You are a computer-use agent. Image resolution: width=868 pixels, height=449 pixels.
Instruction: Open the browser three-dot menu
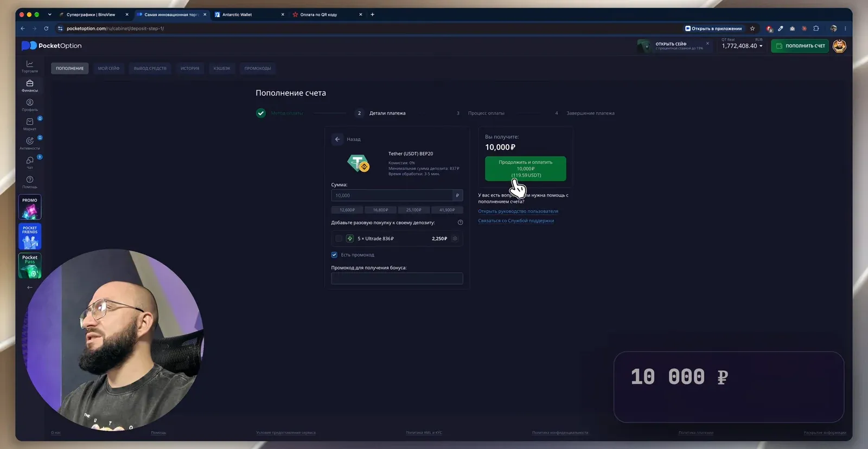point(845,29)
